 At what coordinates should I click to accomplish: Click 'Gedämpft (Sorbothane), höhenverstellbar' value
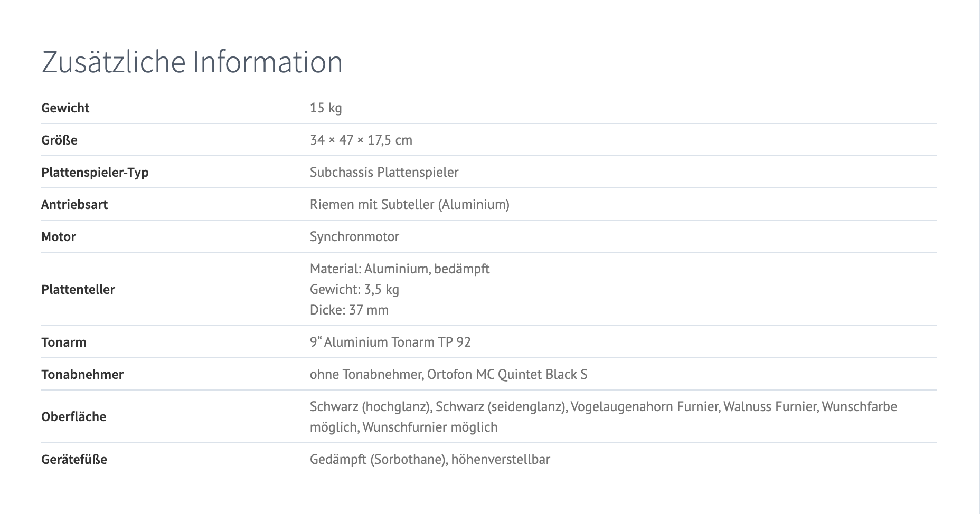pos(430,460)
